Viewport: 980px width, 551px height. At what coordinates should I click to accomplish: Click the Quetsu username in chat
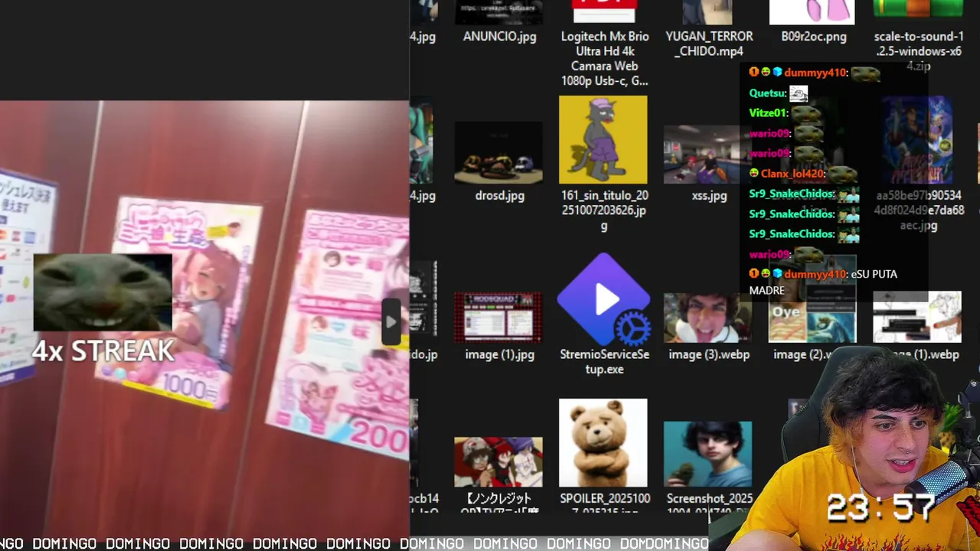tap(767, 93)
